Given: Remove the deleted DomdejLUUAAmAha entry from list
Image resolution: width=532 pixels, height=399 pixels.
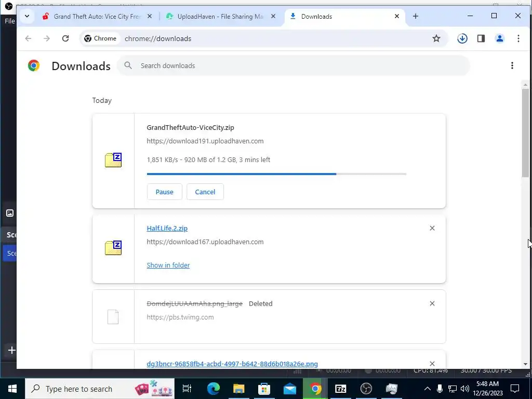Looking at the screenshot, I should [432, 303].
